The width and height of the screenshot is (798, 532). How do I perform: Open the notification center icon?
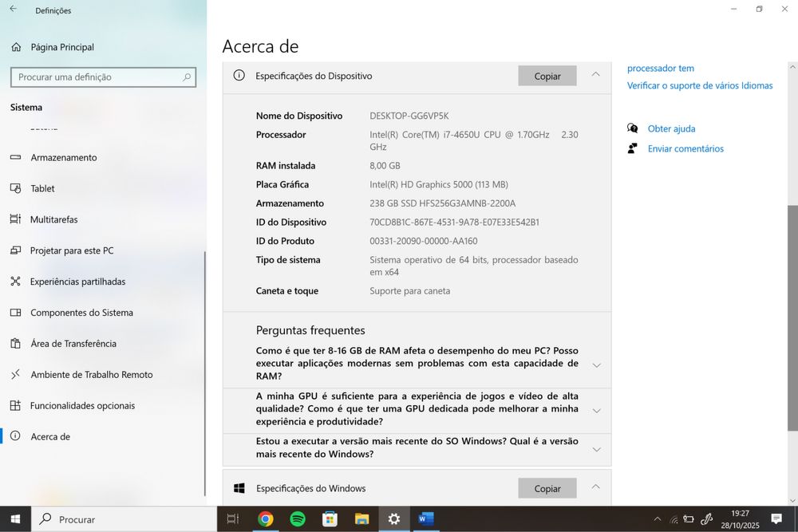coord(776,518)
